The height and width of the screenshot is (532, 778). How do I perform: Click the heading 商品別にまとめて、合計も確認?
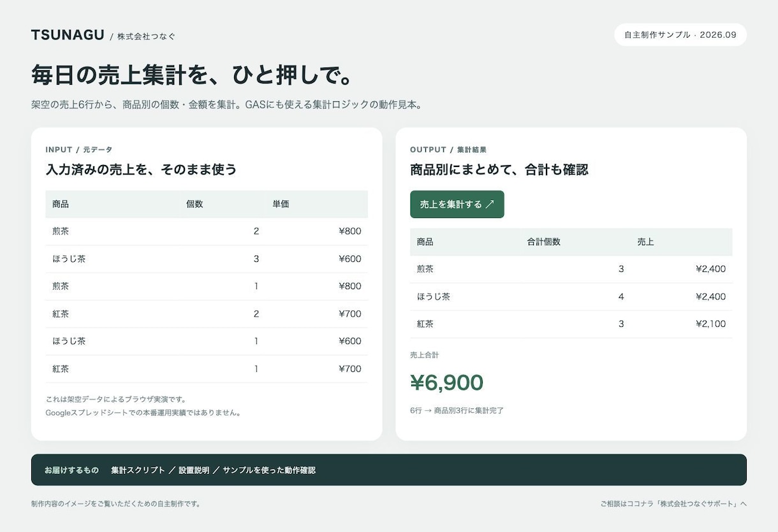click(x=499, y=169)
